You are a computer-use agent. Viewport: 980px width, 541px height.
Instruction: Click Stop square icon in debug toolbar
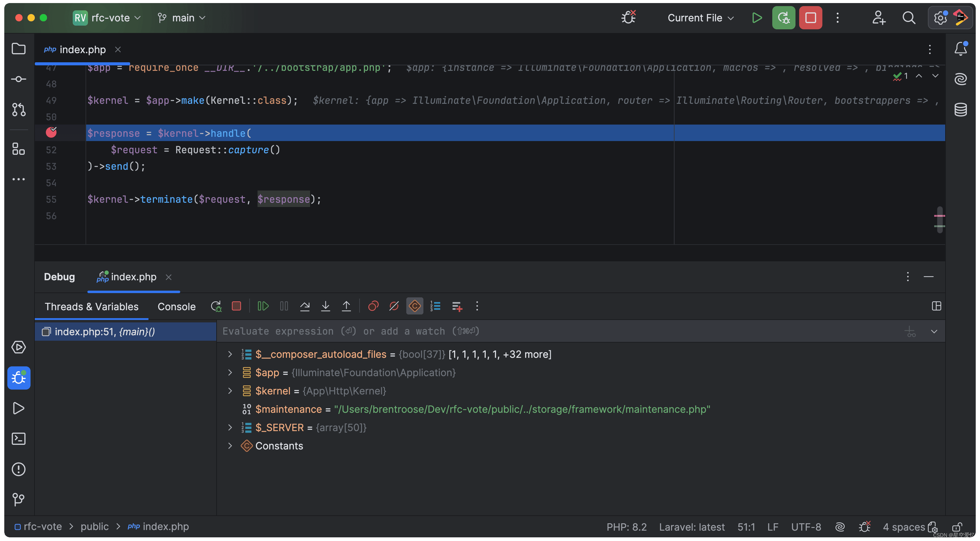click(x=236, y=306)
